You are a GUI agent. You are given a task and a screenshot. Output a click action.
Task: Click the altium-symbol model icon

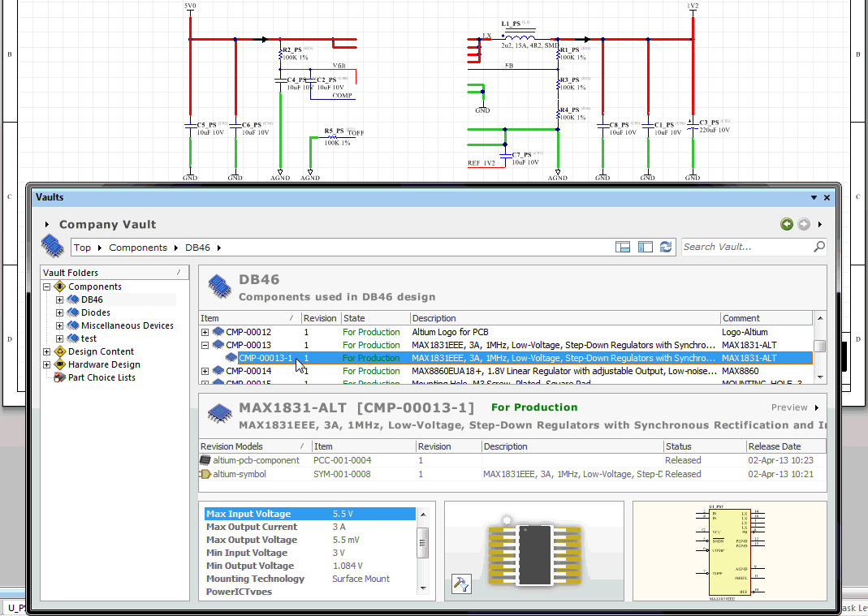coord(205,474)
